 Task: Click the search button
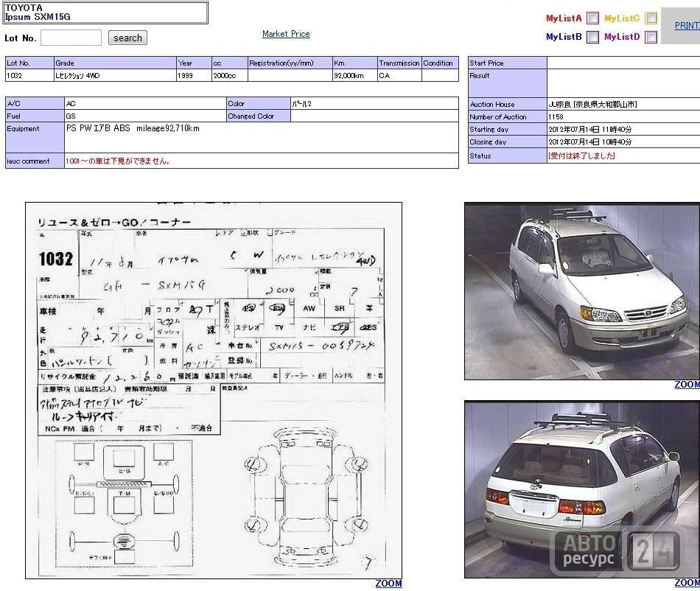coord(127,38)
